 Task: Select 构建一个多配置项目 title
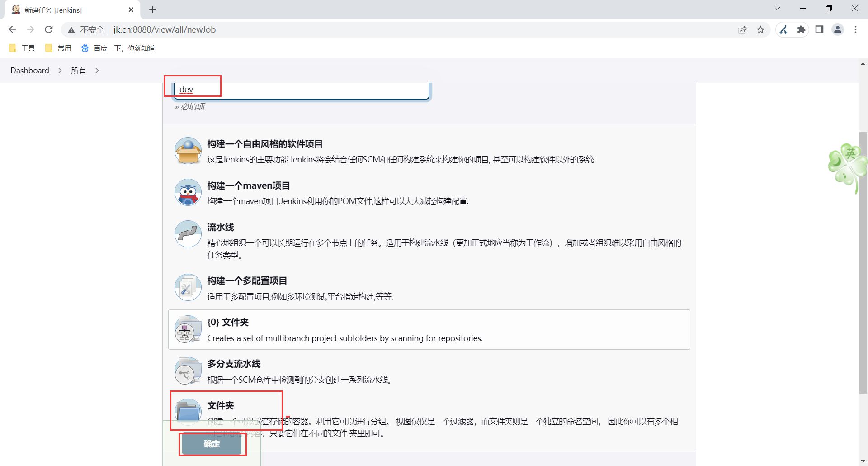247,281
